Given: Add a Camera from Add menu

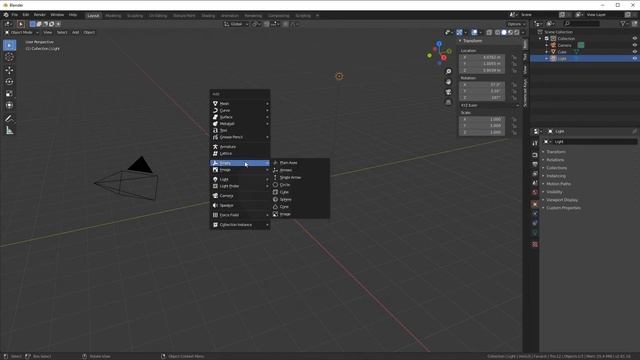Looking at the screenshot, I should [240, 196].
